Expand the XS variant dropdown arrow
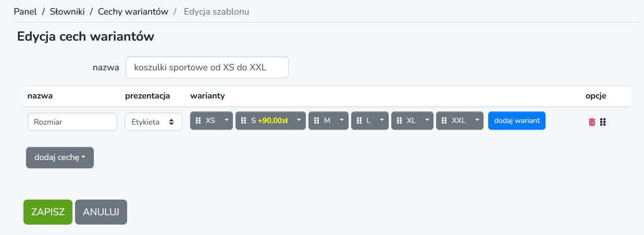This screenshot has width=644, height=235. [x=226, y=120]
